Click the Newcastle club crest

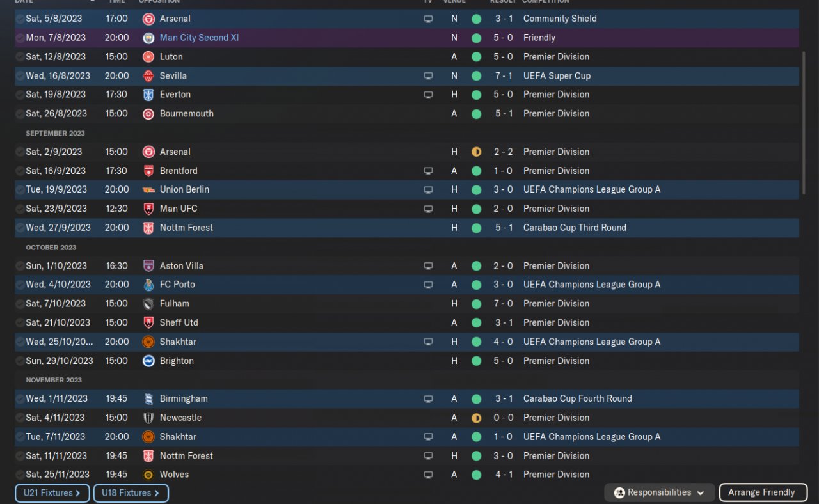click(x=148, y=418)
